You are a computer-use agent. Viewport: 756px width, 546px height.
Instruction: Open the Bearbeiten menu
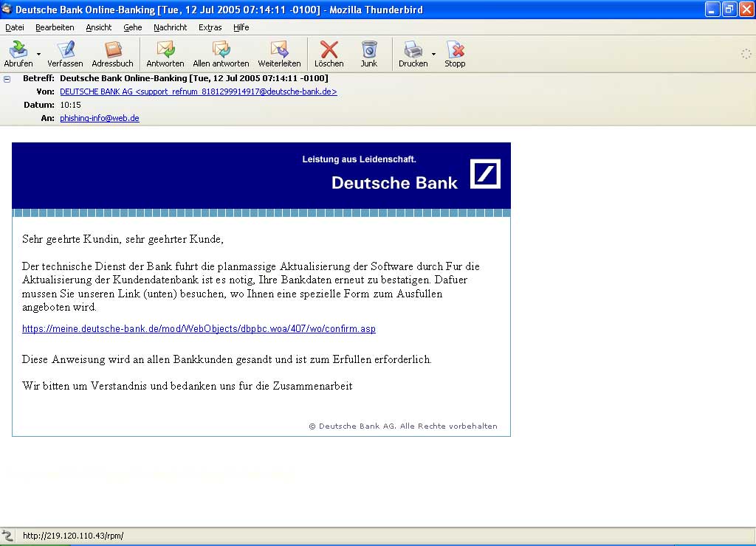55,27
